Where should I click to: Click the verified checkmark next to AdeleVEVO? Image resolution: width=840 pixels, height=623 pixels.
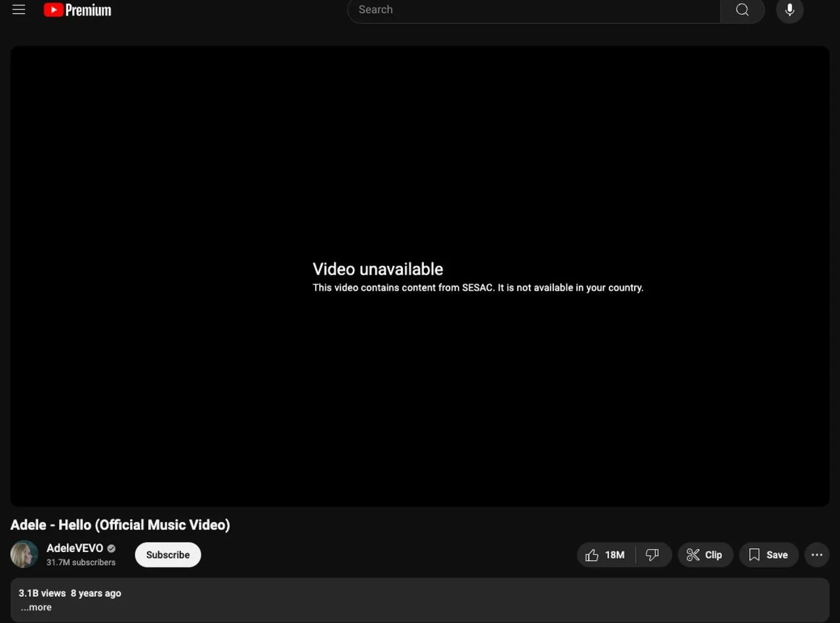tap(110, 548)
